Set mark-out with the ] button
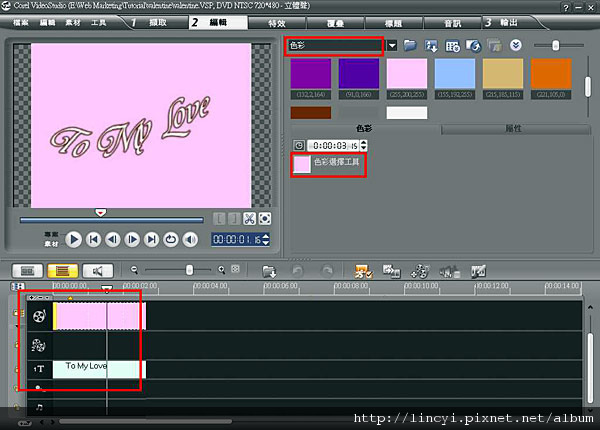The image size is (600, 430). pos(233,219)
